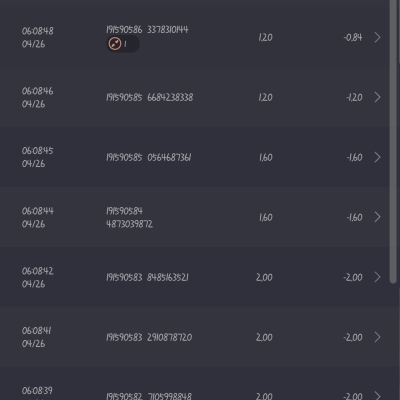The width and height of the screenshot is (400, 400).
Task: Open details arrow for 06:08:46 row
Action: coord(377,97)
